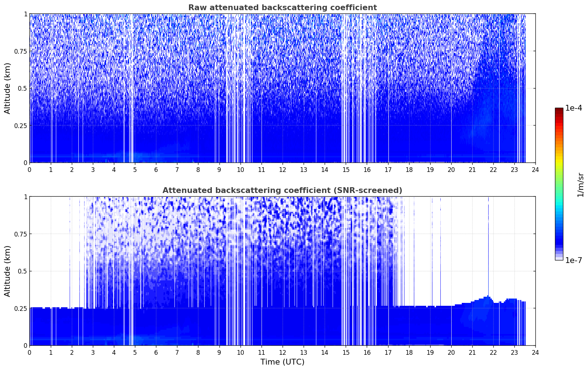Select hour 21 tick on bottom plot's time axis
The width and height of the screenshot is (588, 370).
[472, 352]
